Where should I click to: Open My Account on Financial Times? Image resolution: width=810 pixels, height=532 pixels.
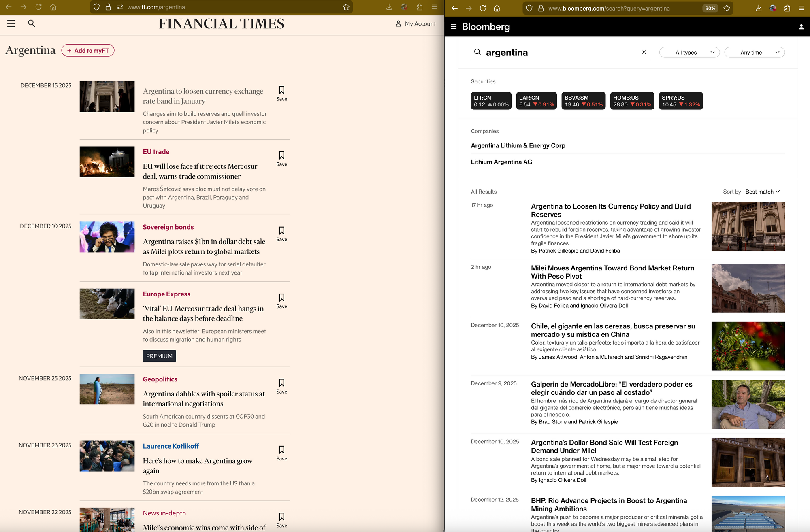pos(416,24)
